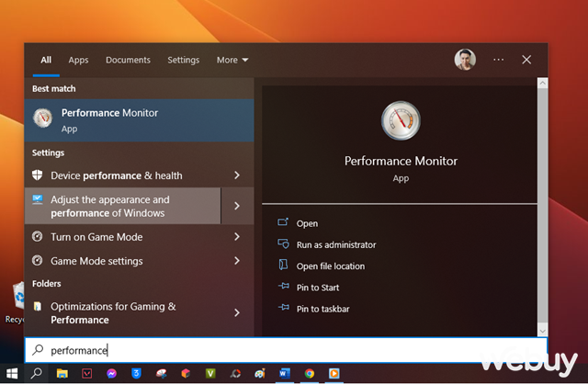Open the Recycle Bin desktop icon

(15, 303)
